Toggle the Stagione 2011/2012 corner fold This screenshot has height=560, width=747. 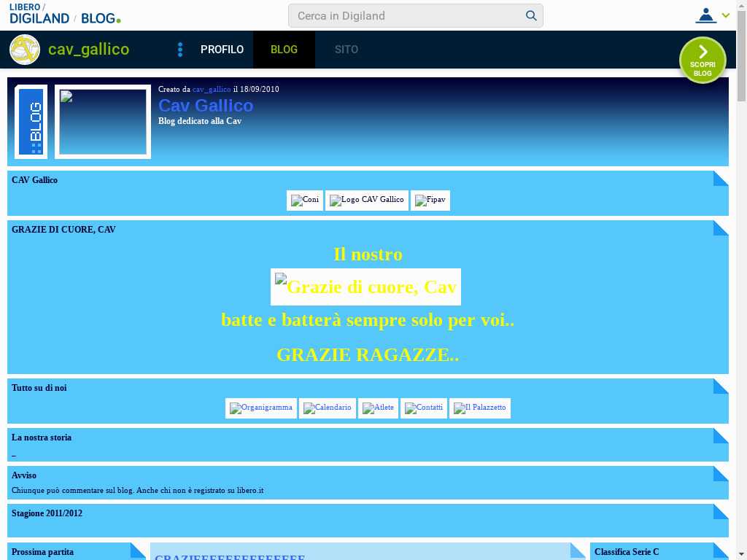click(721, 511)
